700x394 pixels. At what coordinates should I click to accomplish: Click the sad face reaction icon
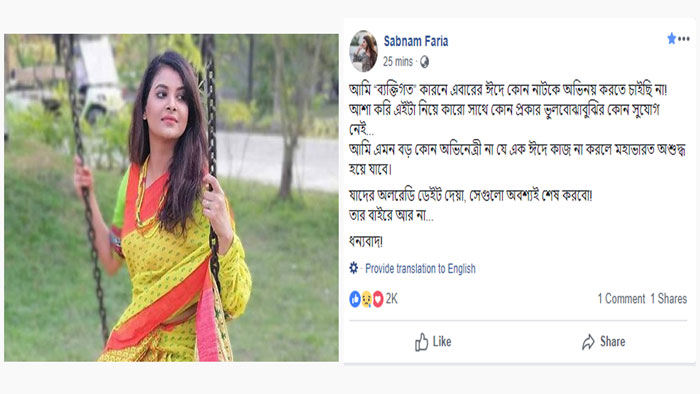[367, 299]
